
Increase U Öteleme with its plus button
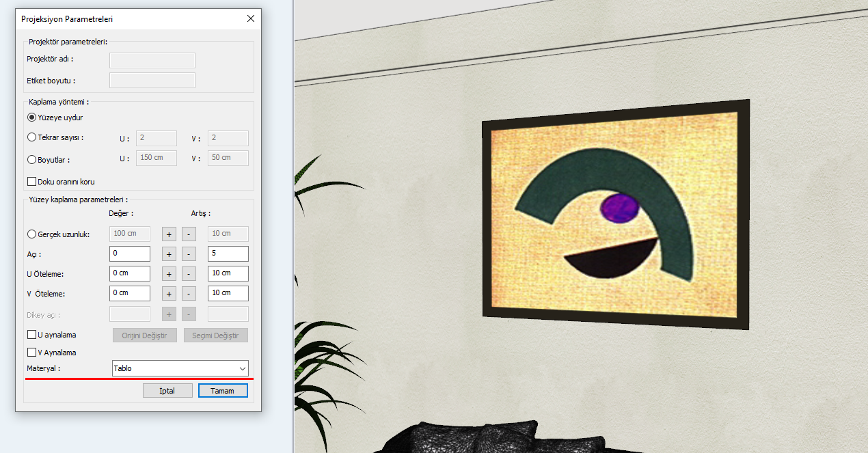pyautogui.click(x=169, y=274)
